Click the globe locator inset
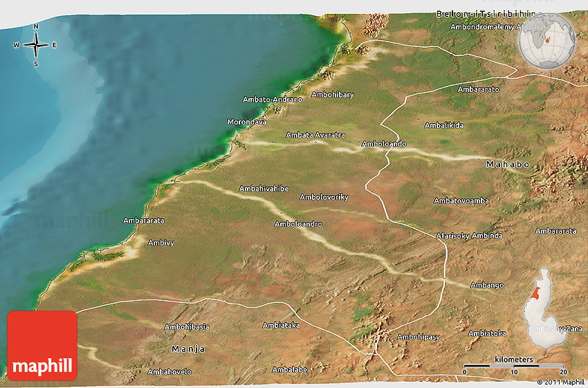Screen dimensions: 588x388 tap(546, 41)
